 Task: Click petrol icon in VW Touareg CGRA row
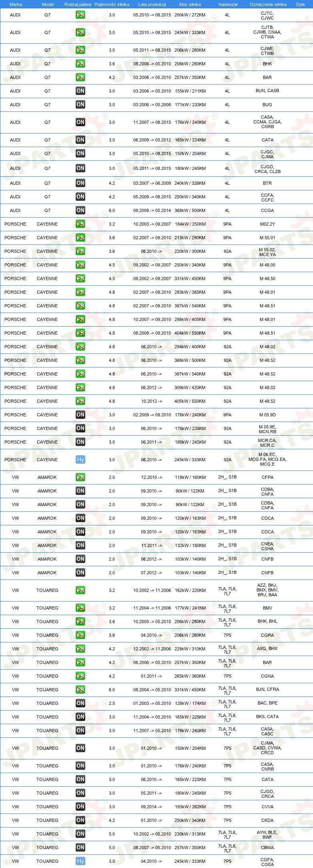pos(80,635)
